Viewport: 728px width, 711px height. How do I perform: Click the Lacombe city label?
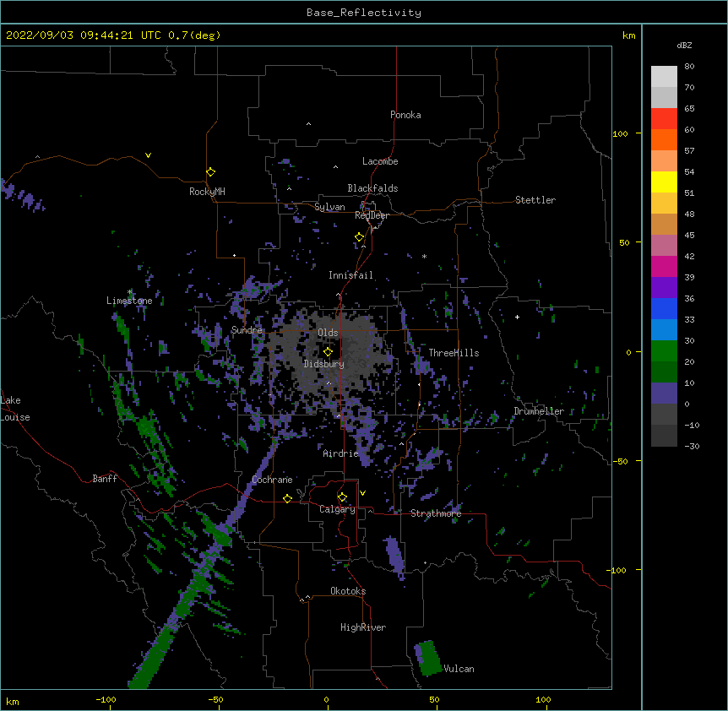380,161
